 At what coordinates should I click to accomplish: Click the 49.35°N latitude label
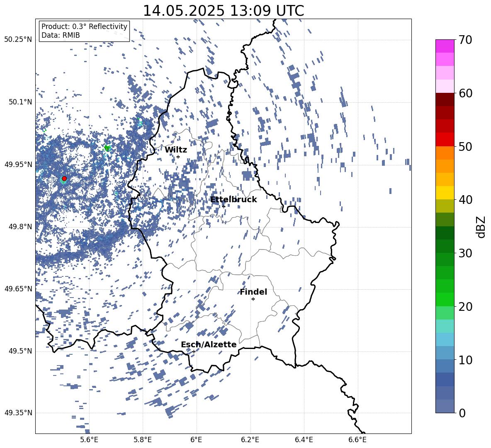click(18, 413)
